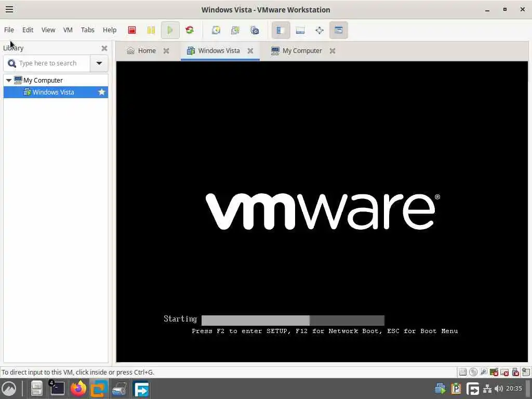Open the Help menu

point(110,30)
